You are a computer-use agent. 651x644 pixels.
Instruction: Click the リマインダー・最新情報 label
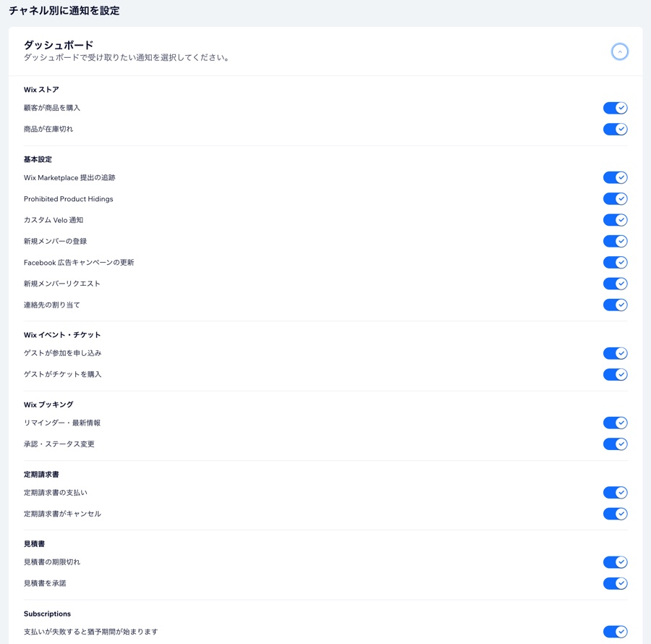(x=62, y=423)
